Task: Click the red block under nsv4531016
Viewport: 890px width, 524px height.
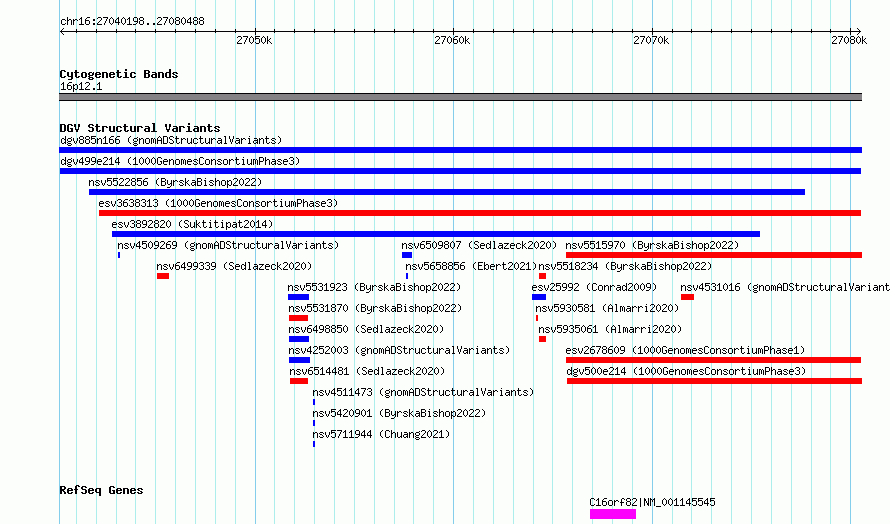Action: (687, 297)
